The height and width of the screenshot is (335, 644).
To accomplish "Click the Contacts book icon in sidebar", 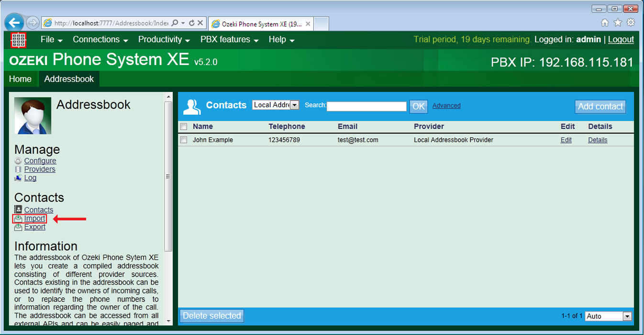I will [x=18, y=210].
